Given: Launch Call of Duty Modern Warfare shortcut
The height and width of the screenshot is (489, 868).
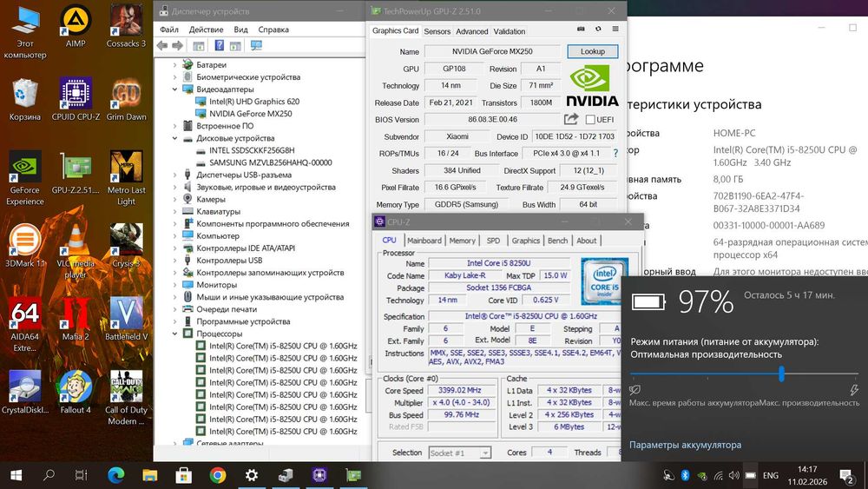Looking at the screenshot, I should (126, 398).
